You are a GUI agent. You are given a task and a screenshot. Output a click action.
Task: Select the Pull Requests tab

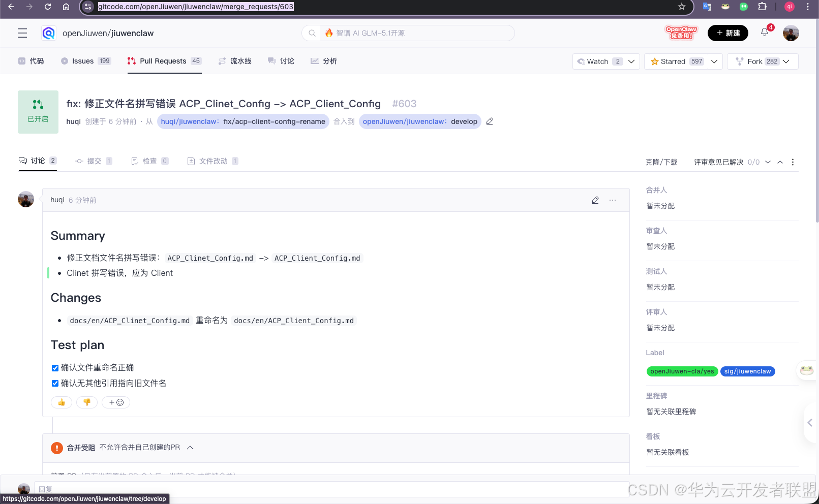click(164, 61)
